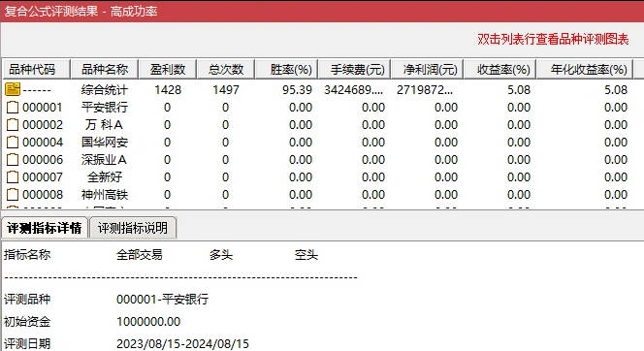Click the document icon beside 000006
Viewport: 644px width, 351px height.
13,159
